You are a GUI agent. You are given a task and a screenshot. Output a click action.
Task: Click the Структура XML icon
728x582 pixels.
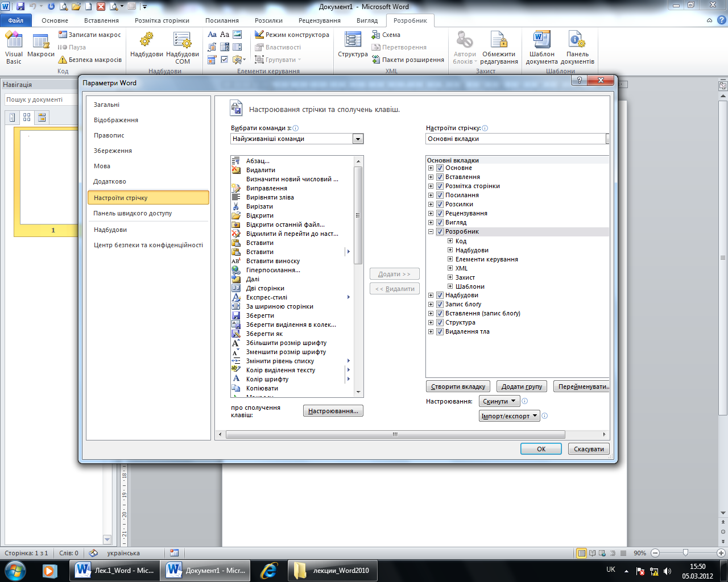tap(353, 44)
